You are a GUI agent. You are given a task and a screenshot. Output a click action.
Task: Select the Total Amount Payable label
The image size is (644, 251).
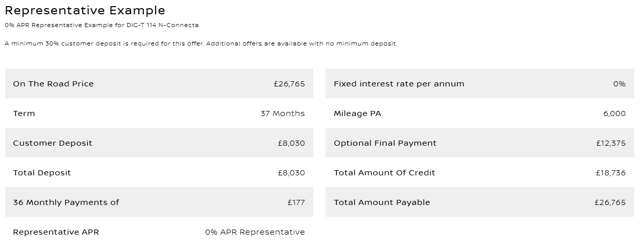(x=382, y=202)
